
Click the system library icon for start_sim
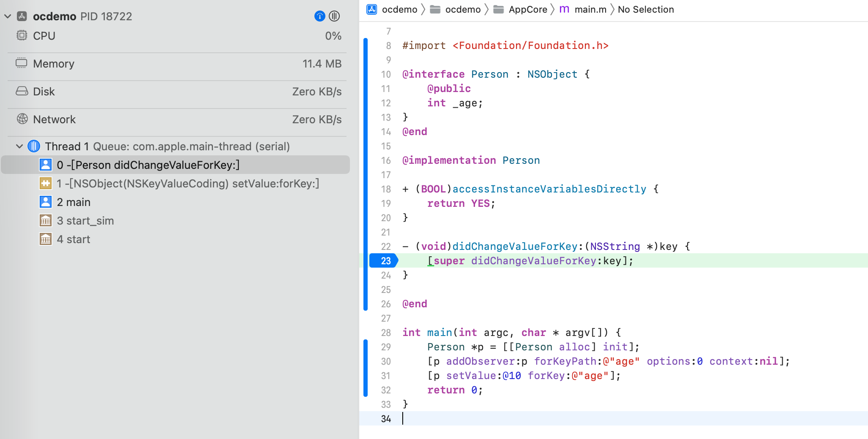pyautogui.click(x=46, y=220)
